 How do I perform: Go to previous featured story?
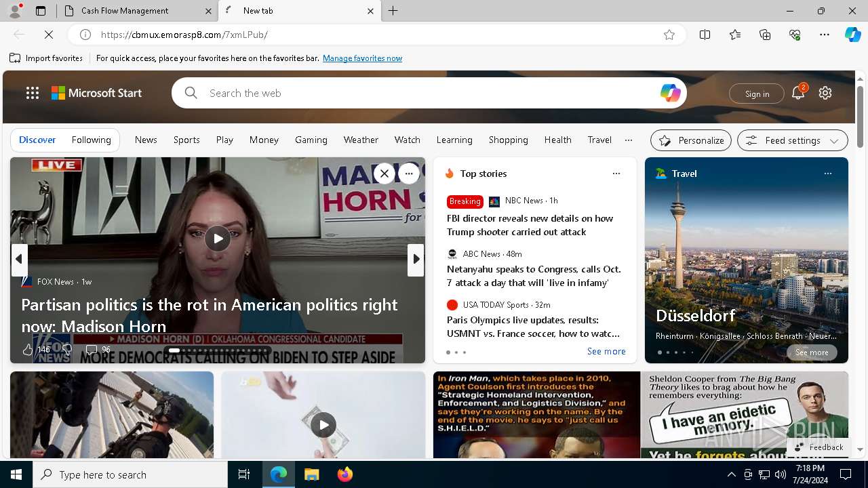(x=19, y=259)
